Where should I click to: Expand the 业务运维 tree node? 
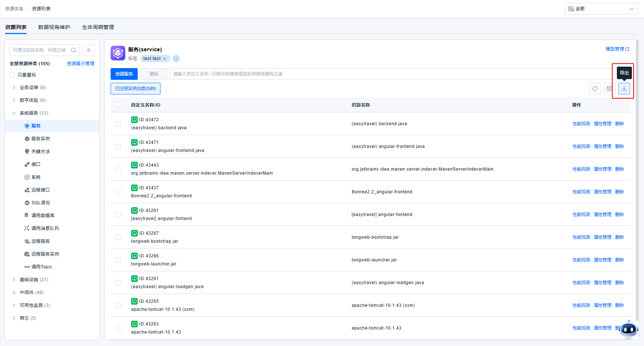coord(14,88)
